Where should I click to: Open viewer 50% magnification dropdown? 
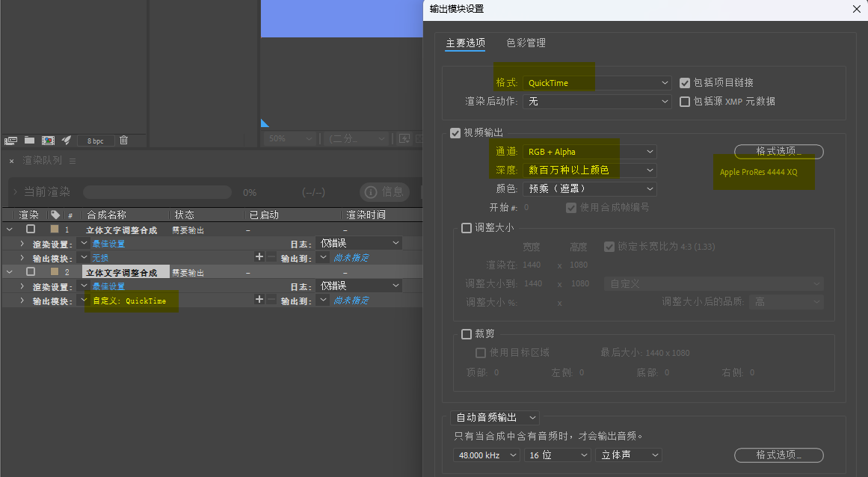click(289, 138)
